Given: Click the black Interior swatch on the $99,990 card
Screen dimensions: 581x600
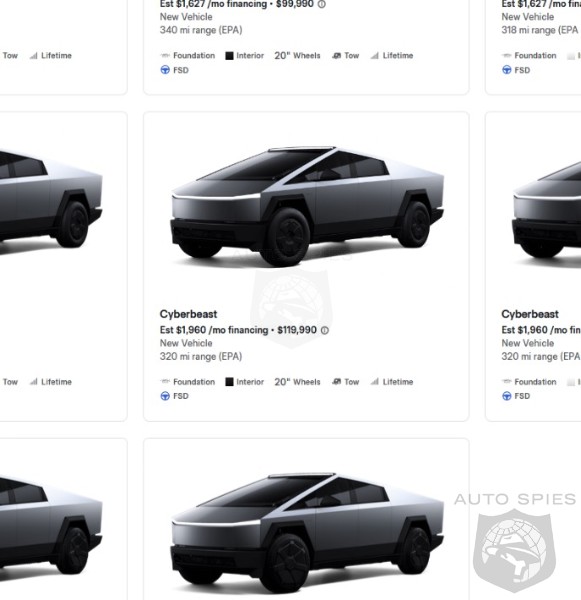Looking at the screenshot, I should point(229,56).
